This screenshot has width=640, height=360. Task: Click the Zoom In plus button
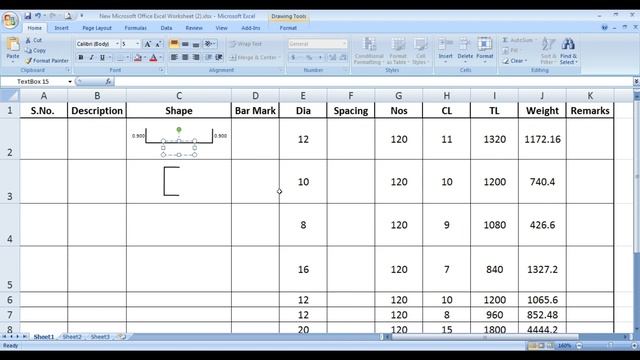click(634, 346)
